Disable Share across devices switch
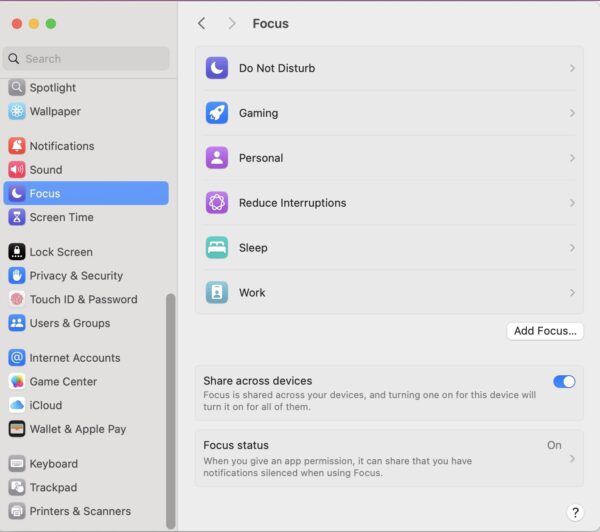This screenshot has height=532, width=600. (x=564, y=381)
